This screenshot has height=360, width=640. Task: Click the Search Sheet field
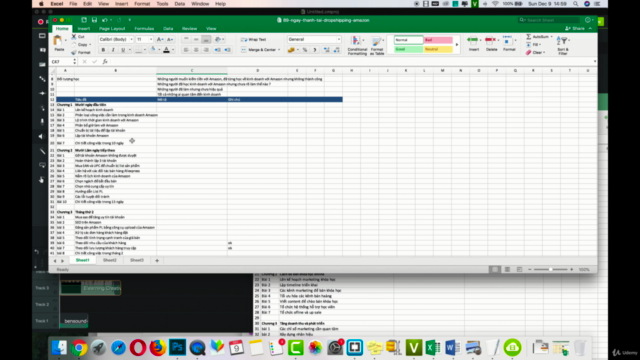549,20
